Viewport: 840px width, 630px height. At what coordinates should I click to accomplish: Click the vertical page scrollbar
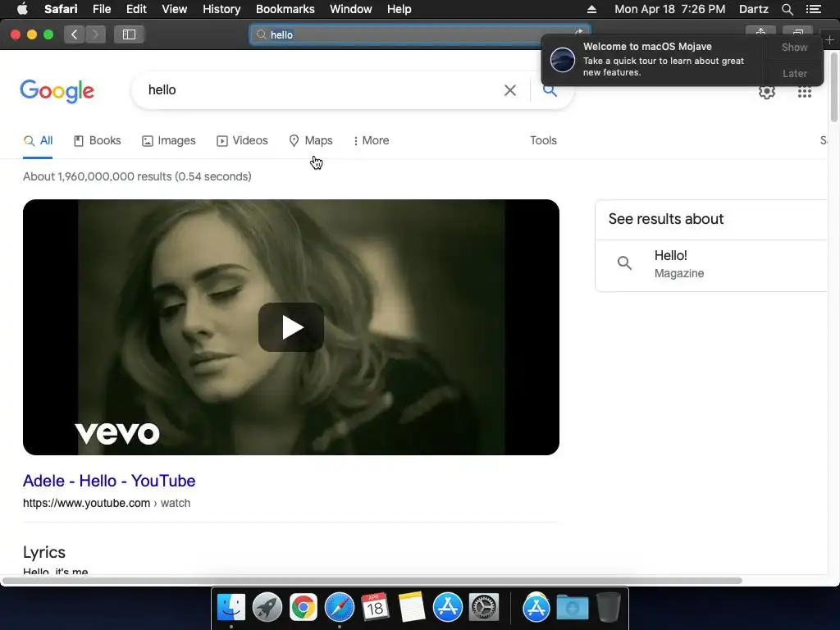tap(834, 89)
